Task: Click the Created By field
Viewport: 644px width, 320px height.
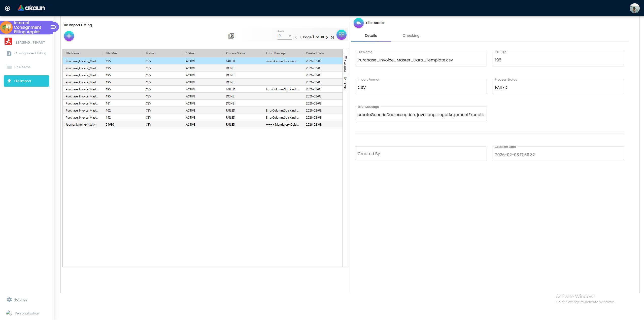Action: 420,154
